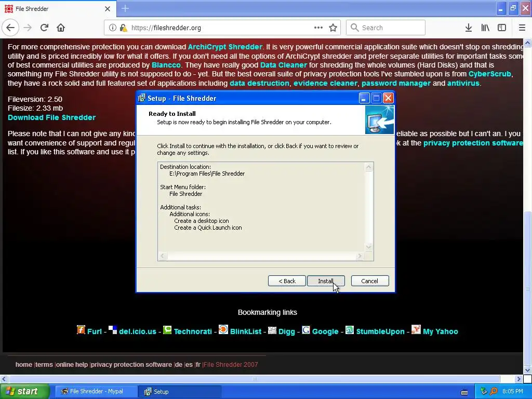Follow the Blancco link
Screen dimensions: 532x399
[166, 65]
